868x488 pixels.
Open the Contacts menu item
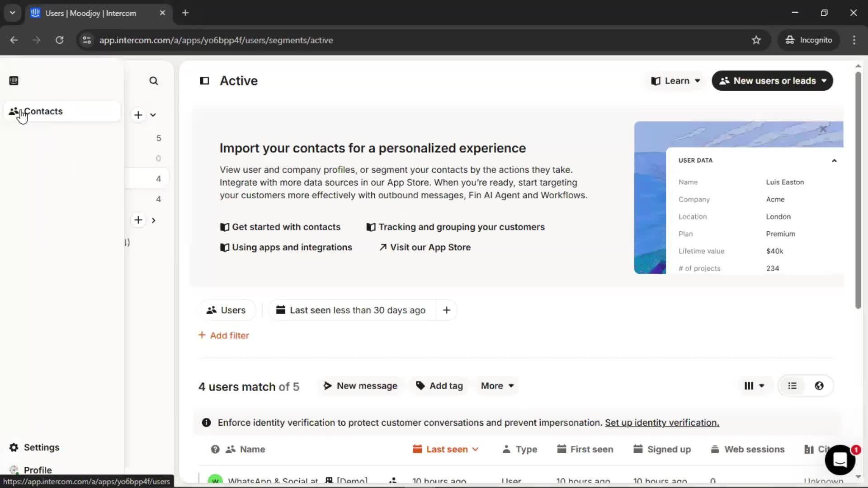click(x=62, y=111)
